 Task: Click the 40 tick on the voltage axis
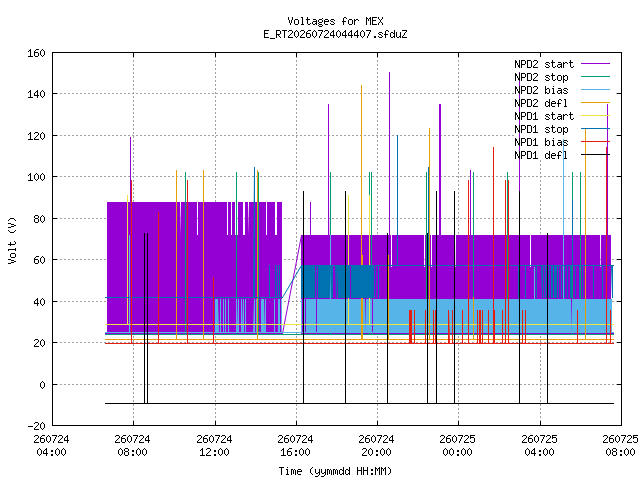point(39,302)
